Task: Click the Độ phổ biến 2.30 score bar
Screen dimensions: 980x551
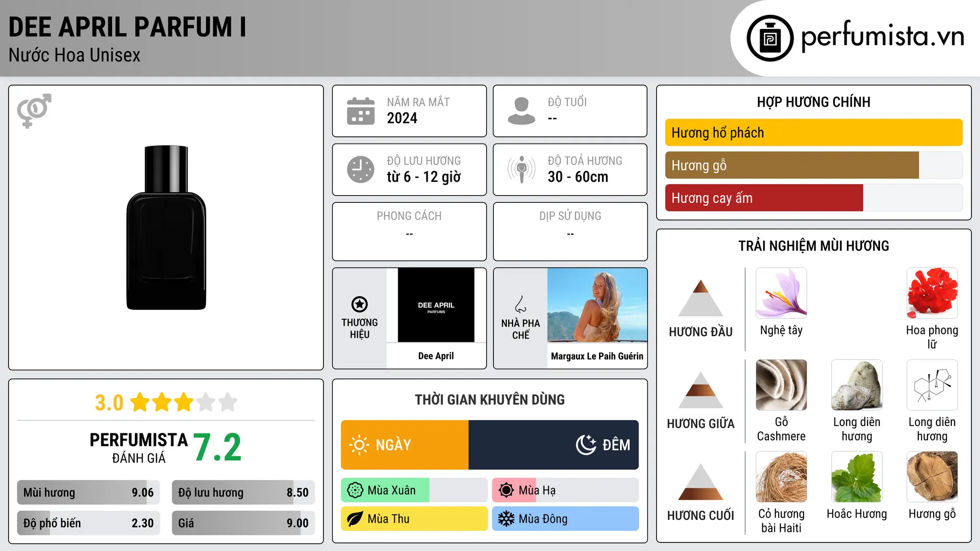Action: (89, 523)
